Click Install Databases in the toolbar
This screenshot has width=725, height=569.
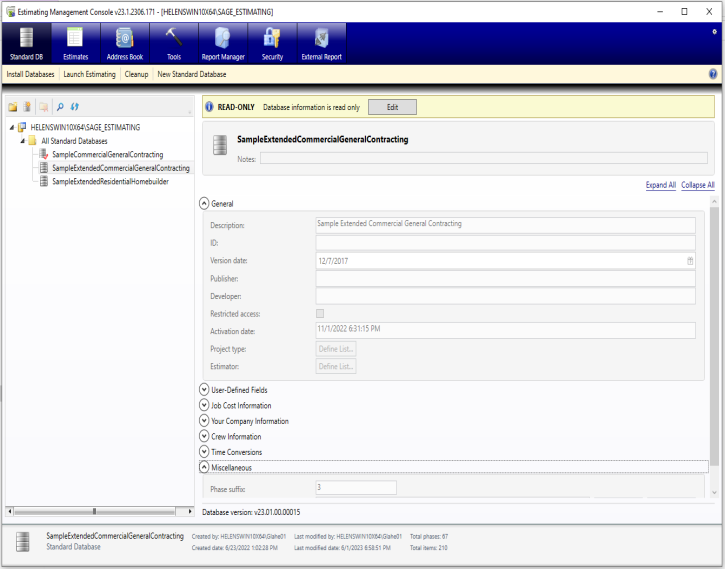[x=30, y=74]
